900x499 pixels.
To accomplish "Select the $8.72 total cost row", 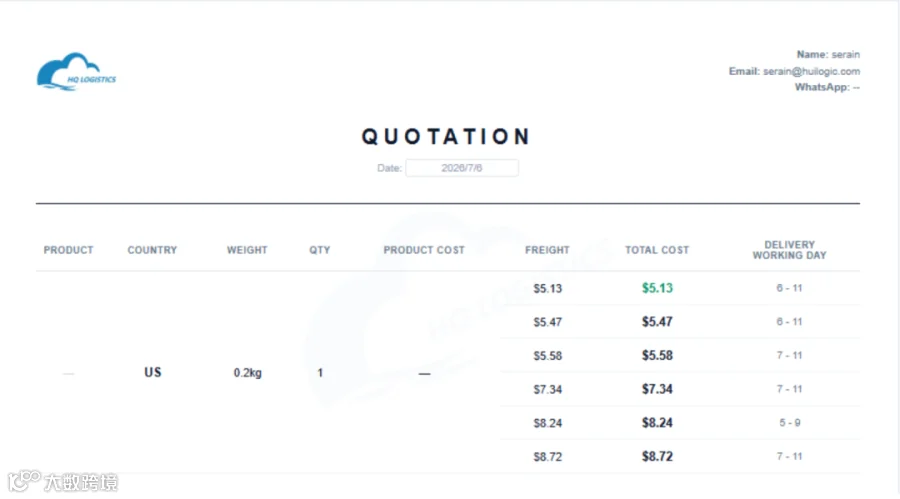I will click(x=680, y=457).
